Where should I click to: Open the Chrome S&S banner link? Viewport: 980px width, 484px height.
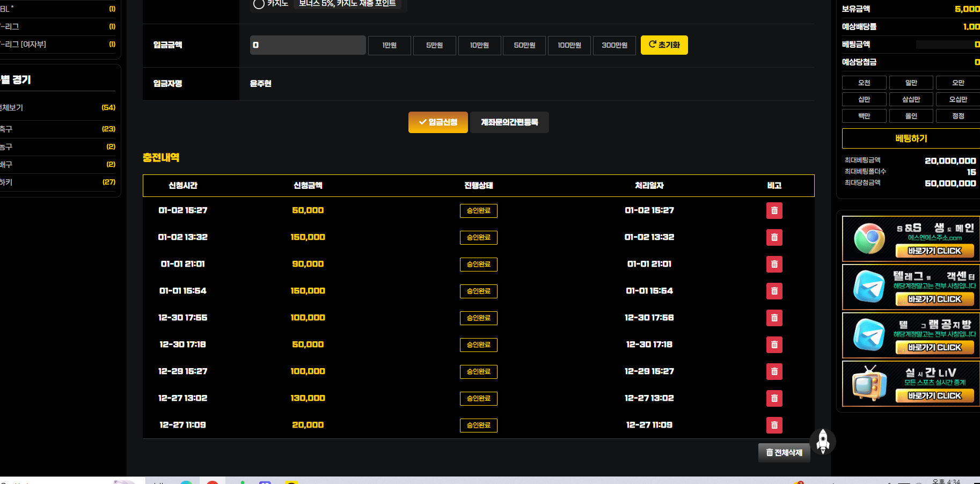(911, 239)
